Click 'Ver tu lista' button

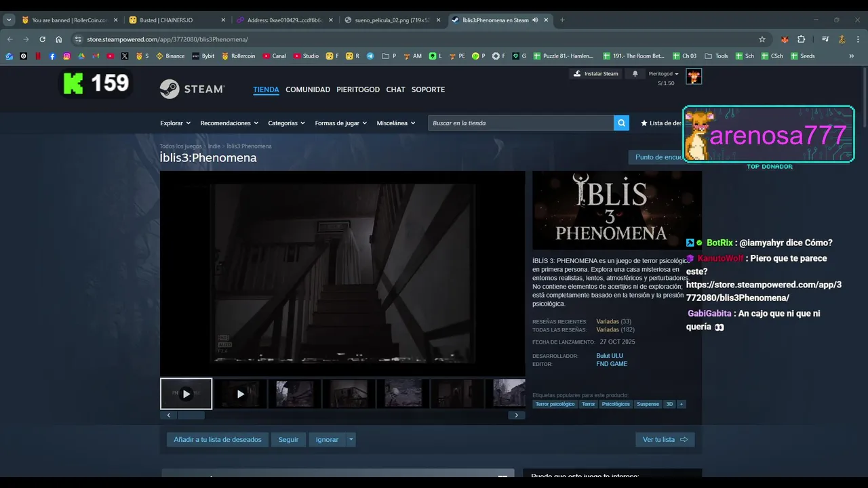tap(665, 439)
